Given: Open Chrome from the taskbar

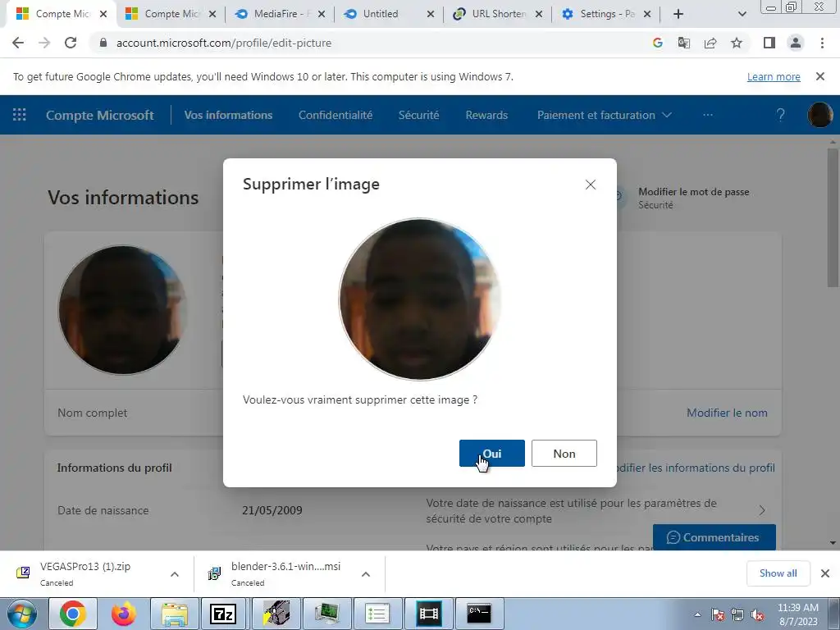Looking at the screenshot, I should pos(73,614).
